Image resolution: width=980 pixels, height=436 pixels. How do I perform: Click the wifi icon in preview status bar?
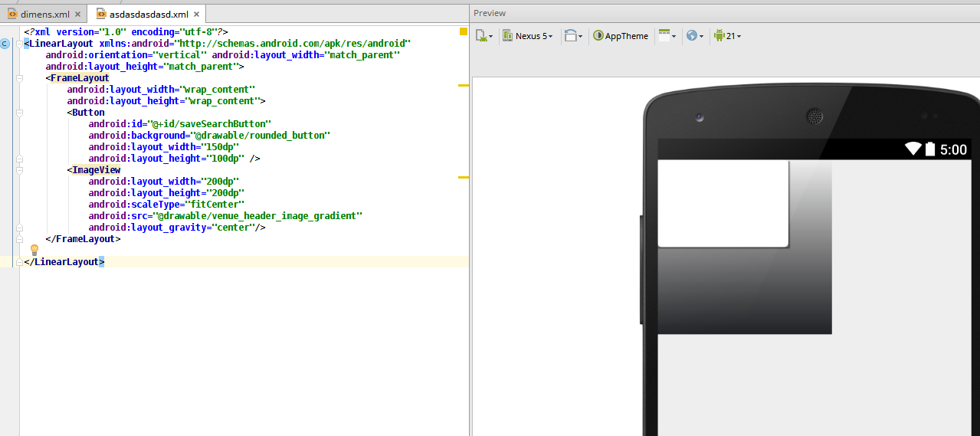[913, 149]
